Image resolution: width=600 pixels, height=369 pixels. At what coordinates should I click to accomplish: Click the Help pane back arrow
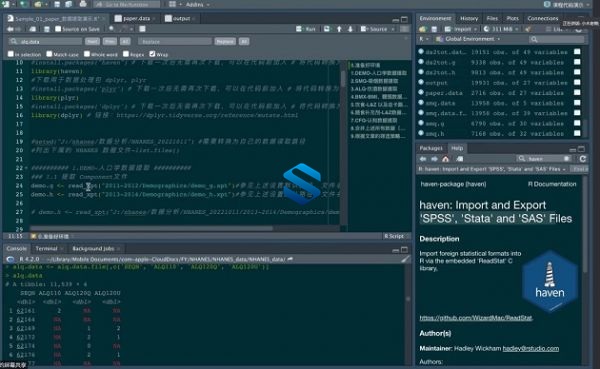pyautogui.click(x=423, y=159)
